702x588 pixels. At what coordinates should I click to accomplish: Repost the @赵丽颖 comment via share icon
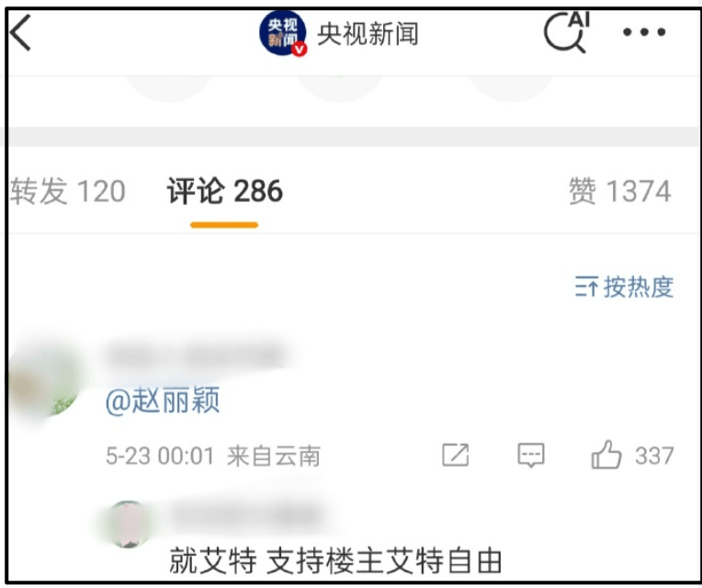point(456,456)
